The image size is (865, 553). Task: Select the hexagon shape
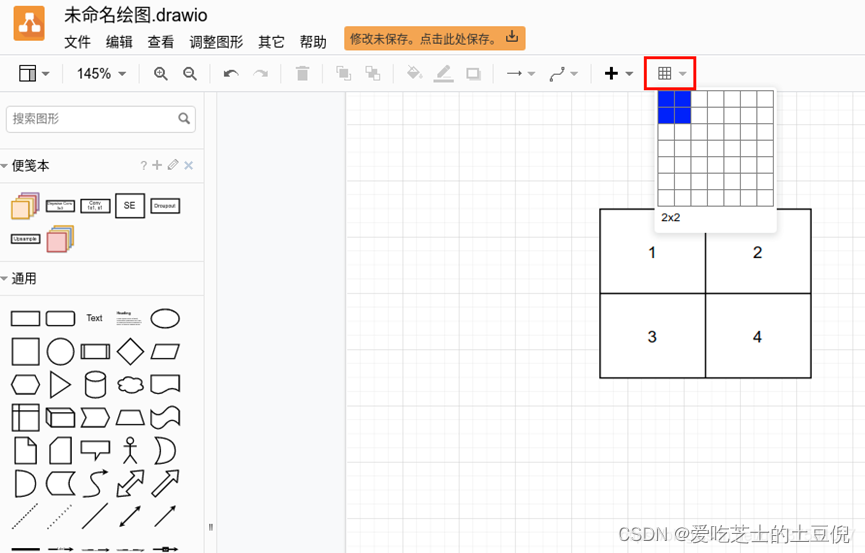click(x=25, y=385)
